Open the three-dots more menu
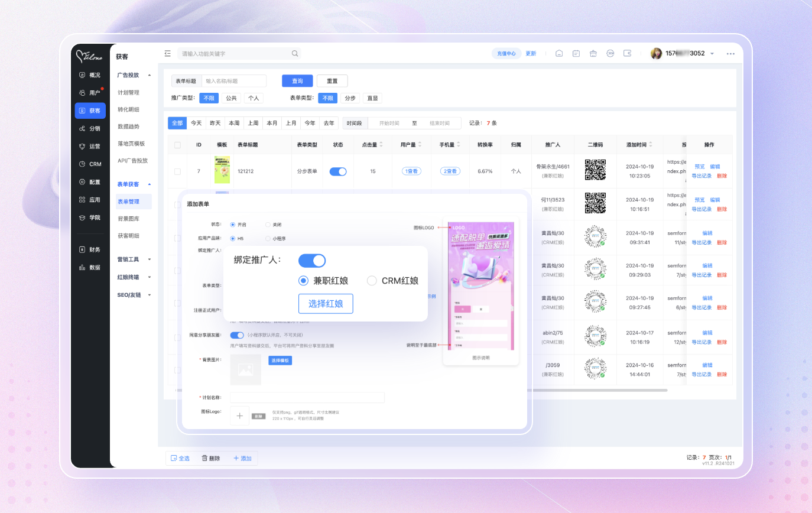812x513 pixels. pyautogui.click(x=731, y=53)
